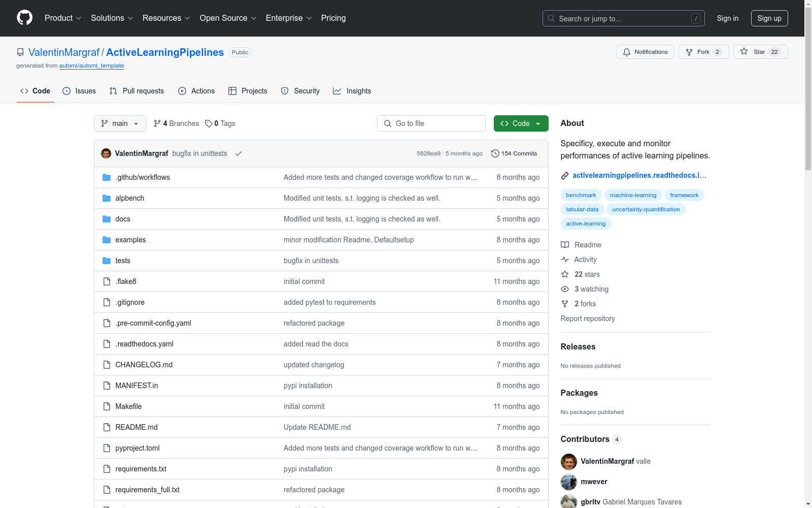Expand the Solutions menu
Viewport: 812px width, 508px height.
coord(112,18)
